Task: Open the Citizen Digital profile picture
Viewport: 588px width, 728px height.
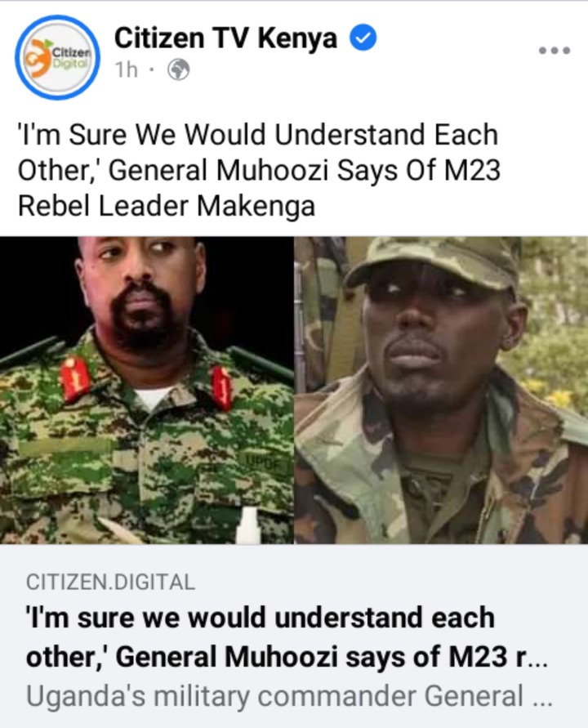Action: point(57,57)
